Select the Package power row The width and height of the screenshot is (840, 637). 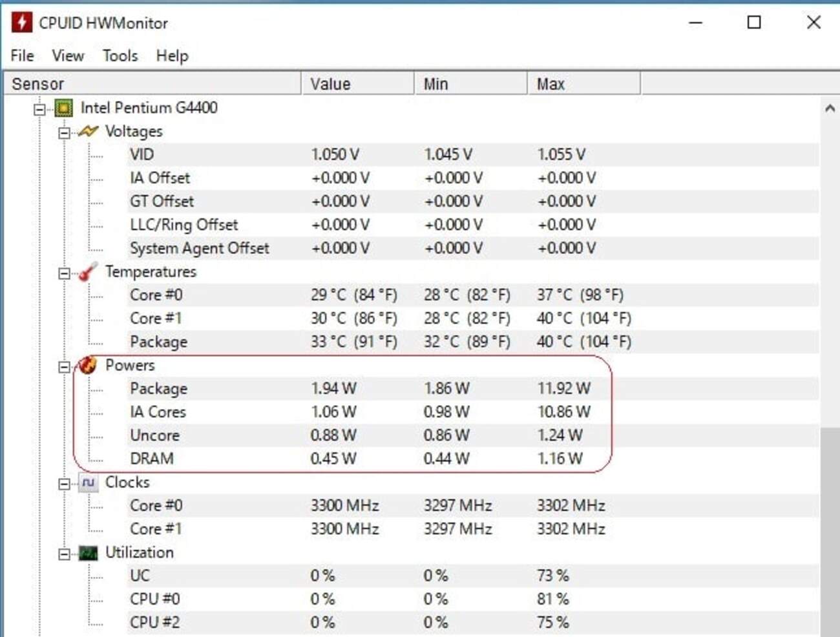159,389
